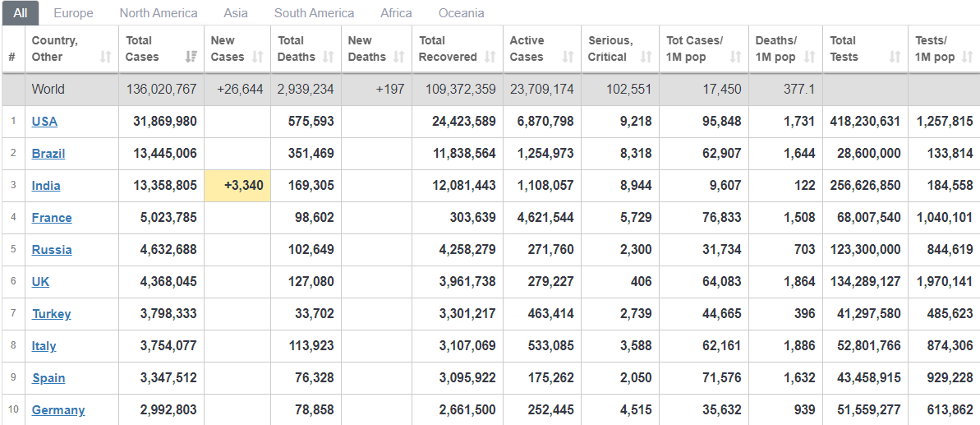
Task: Open the USA country link
Action: pyautogui.click(x=44, y=121)
